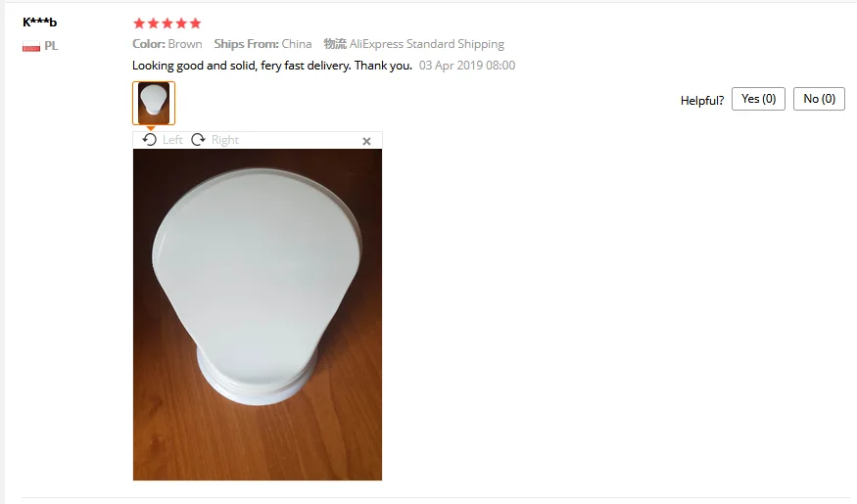Click AliExpress Standard Shipping text
The width and height of the screenshot is (857, 504).
tap(427, 44)
